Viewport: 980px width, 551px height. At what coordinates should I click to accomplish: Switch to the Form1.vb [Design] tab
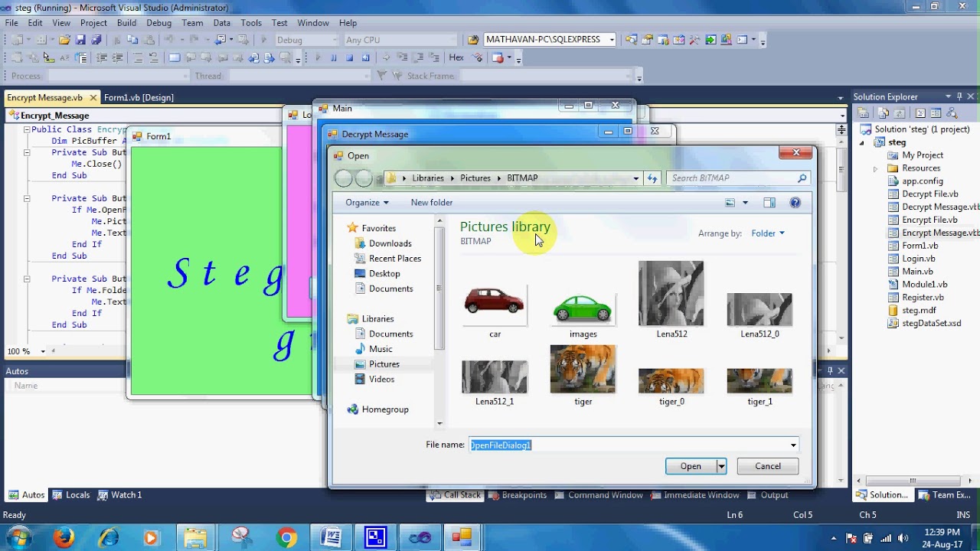(x=139, y=98)
